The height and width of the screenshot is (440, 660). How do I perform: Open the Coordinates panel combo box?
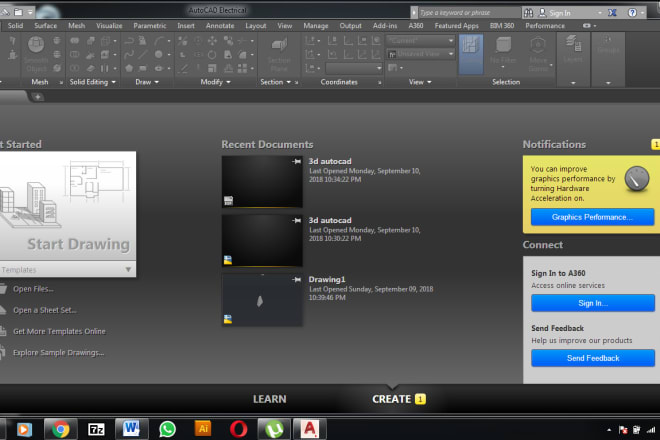tap(354, 68)
